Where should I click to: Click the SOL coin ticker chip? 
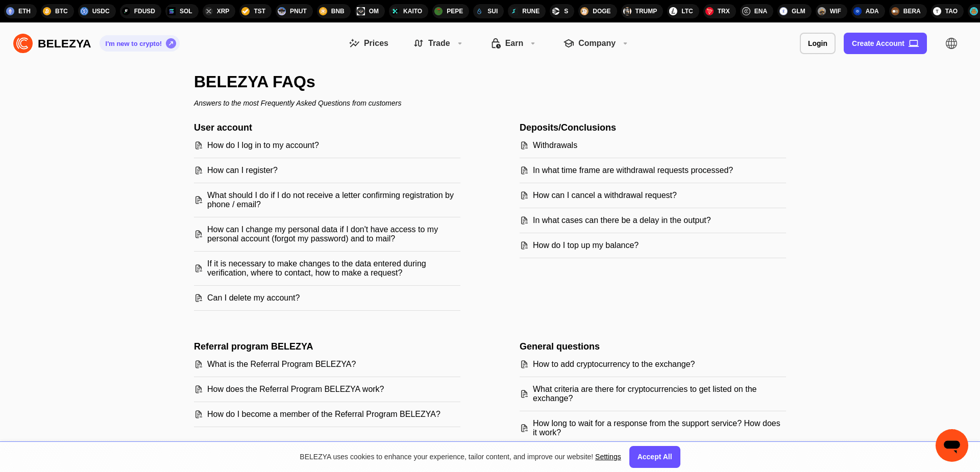coord(180,11)
